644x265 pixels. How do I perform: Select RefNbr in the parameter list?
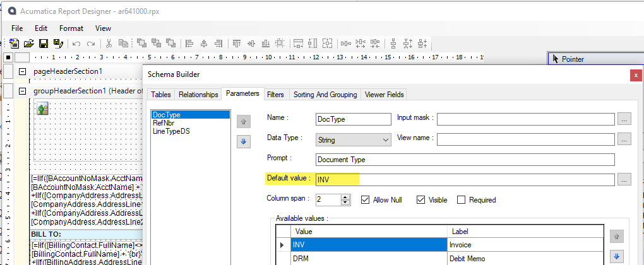click(190, 122)
